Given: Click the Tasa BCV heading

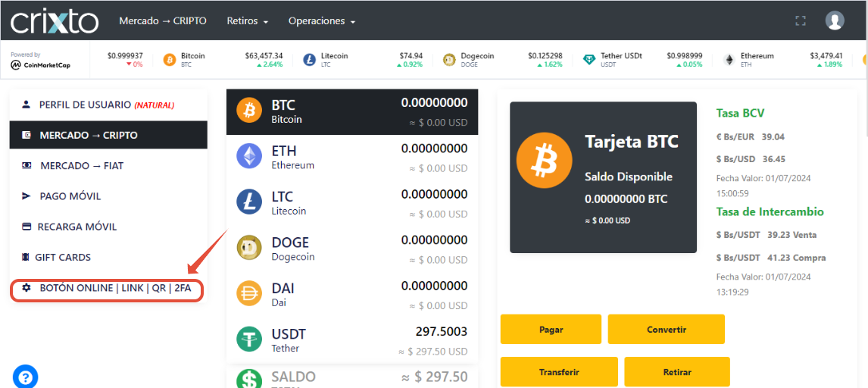Looking at the screenshot, I should [x=740, y=114].
